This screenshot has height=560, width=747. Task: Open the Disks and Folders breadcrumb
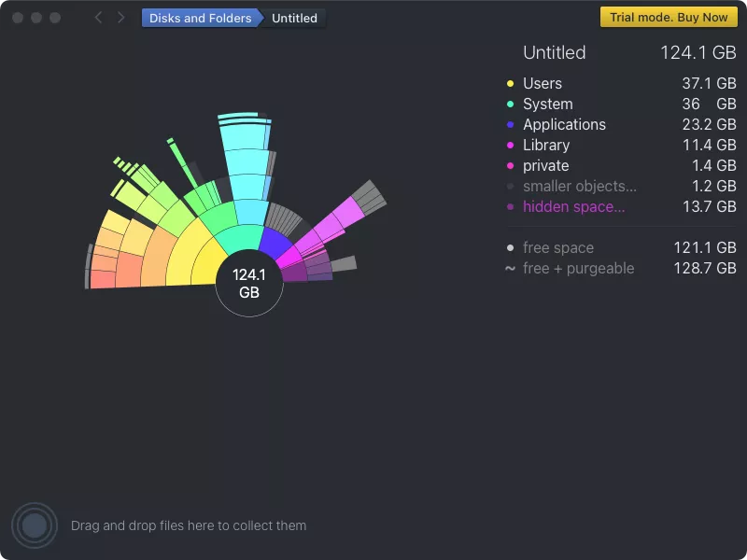(x=200, y=18)
